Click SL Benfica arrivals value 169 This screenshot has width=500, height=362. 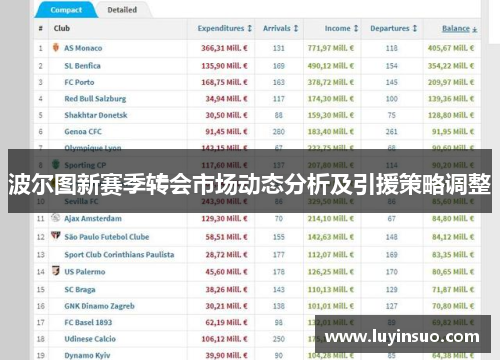click(279, 66)
